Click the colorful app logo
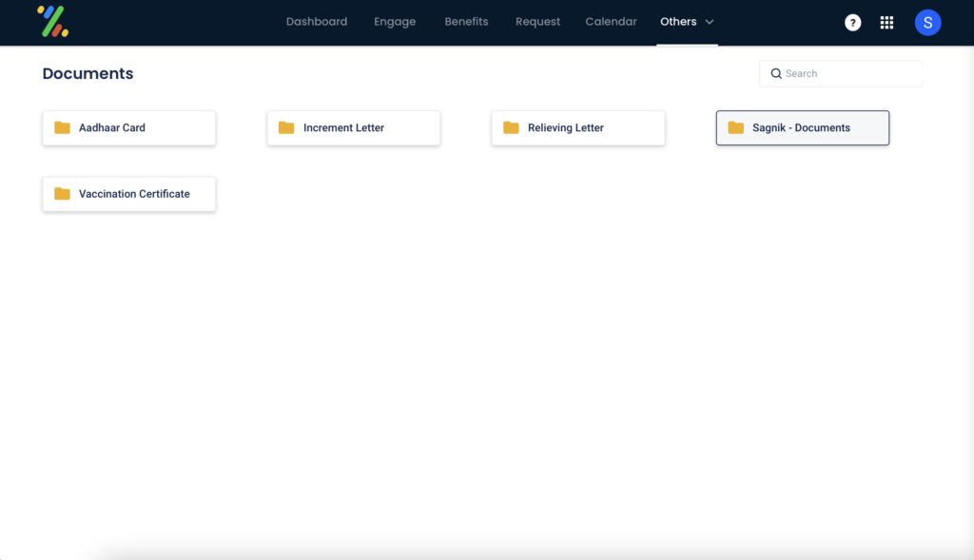Screen dimensions: 974x560 coord(53,22)
